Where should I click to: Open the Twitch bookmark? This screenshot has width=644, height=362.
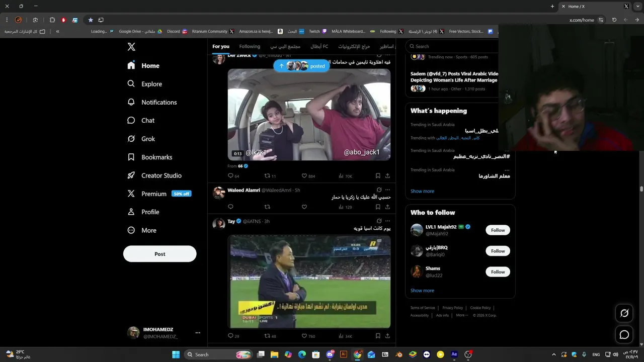coord(318,31)
